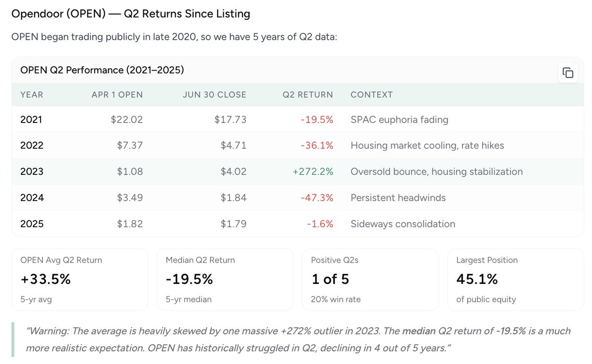Select the OPEN Avg Q2 Return card
Viewport: 592px width, 364px height.
(80, 279)
